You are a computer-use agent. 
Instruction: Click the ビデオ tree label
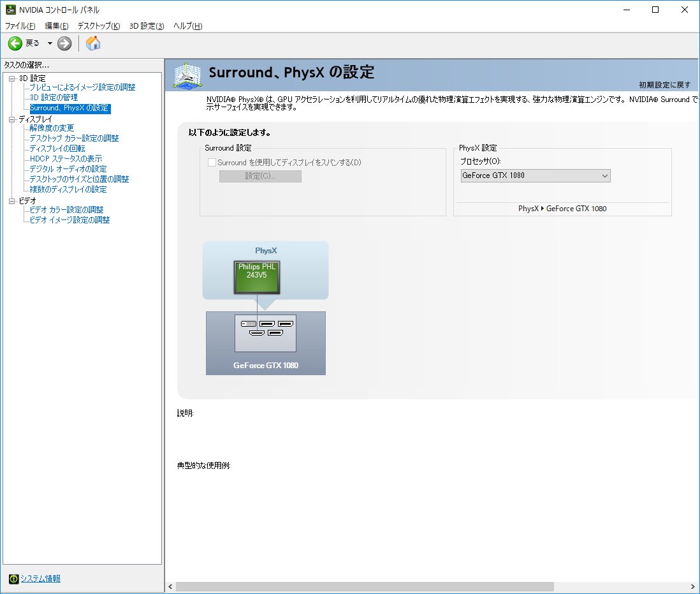point(27,202)
